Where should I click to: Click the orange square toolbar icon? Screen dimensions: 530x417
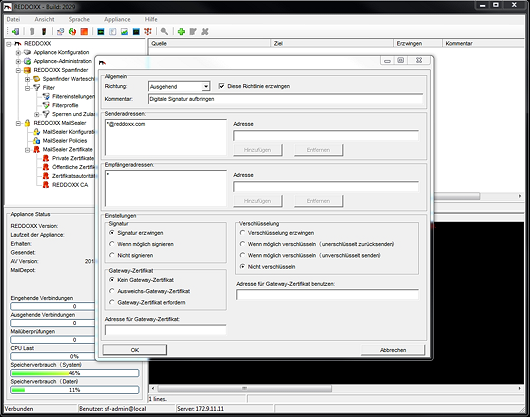[84, 31]
